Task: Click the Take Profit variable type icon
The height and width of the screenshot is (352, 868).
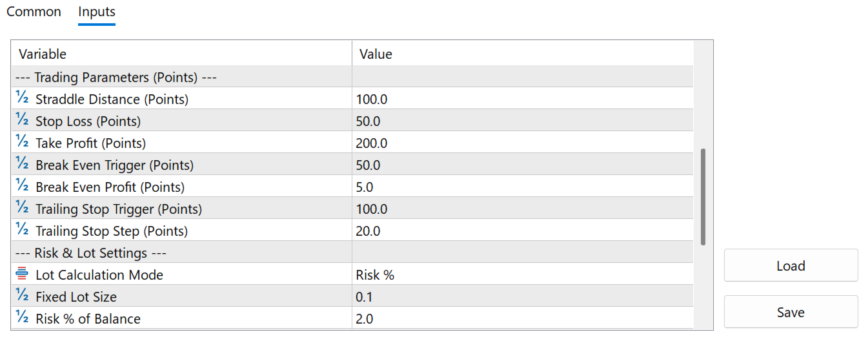Action: coord(22,143)
